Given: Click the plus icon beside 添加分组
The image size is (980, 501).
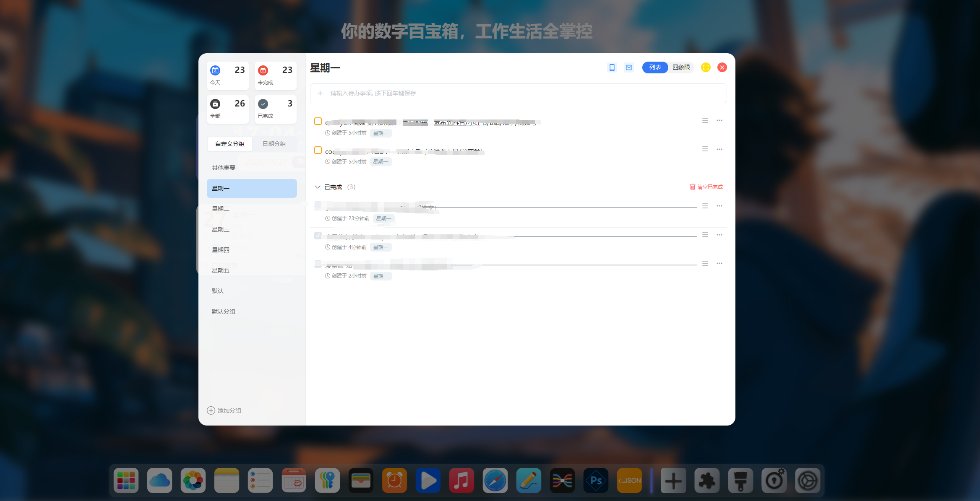Looking at the screenshot, I should tap(211, 410).
